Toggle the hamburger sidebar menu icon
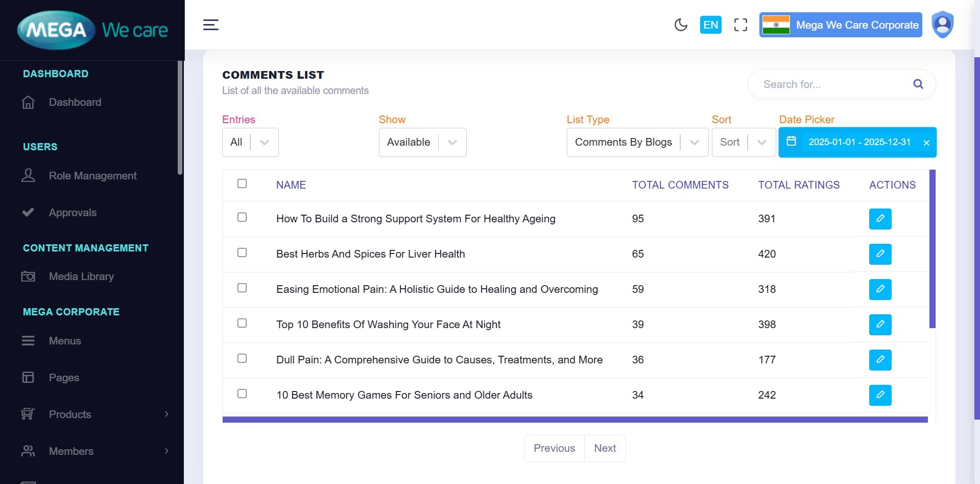Image resolution: width=980 pixels, height=484 pixels. click(210, 25)
